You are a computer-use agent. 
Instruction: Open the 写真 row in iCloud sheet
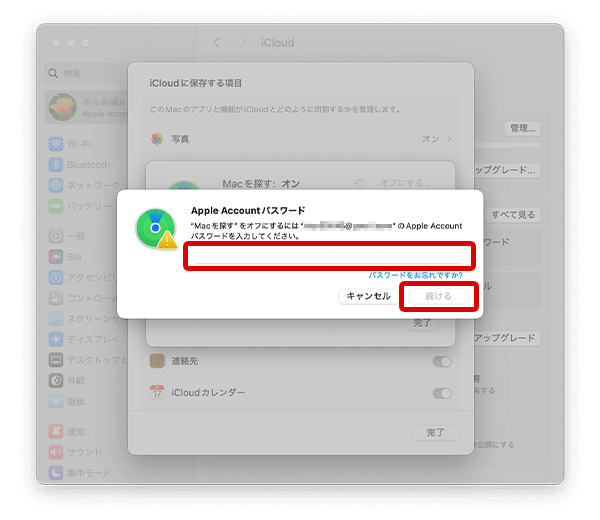(301, 139)
